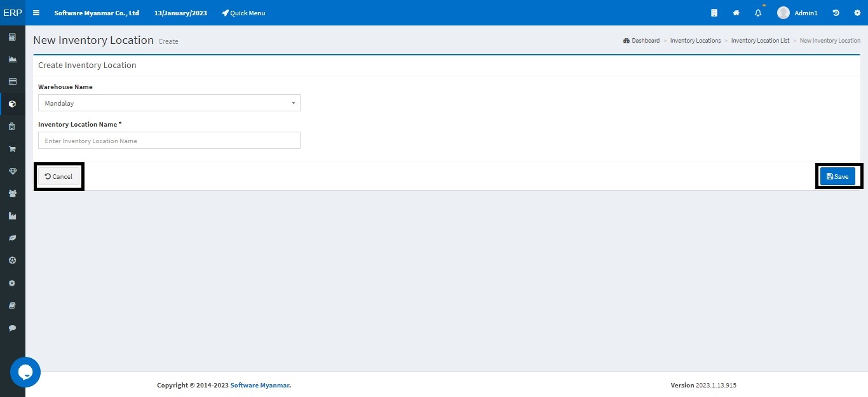Click the Save button
Viewport: 868px width, 397px height.
coord(837,176)
